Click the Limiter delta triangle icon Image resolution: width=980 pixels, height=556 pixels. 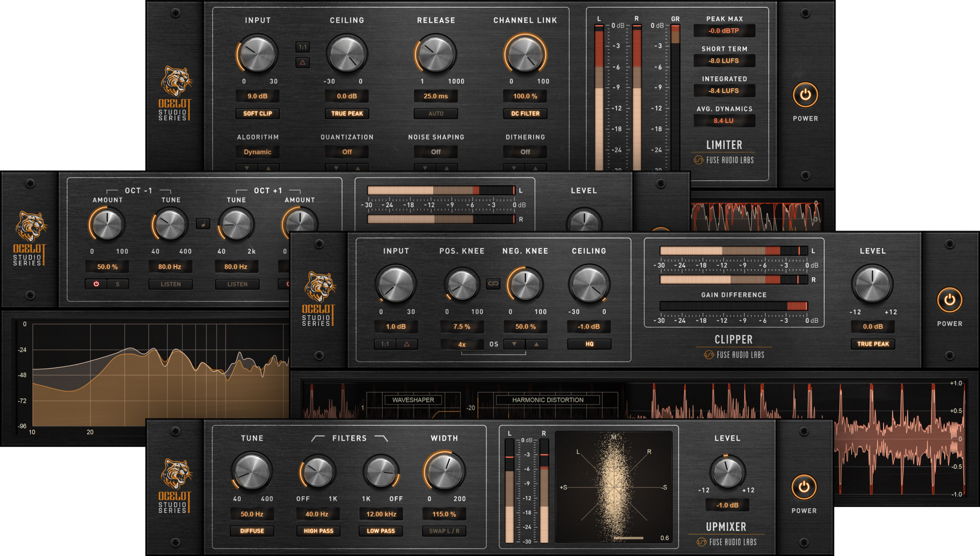coord(303,63)
